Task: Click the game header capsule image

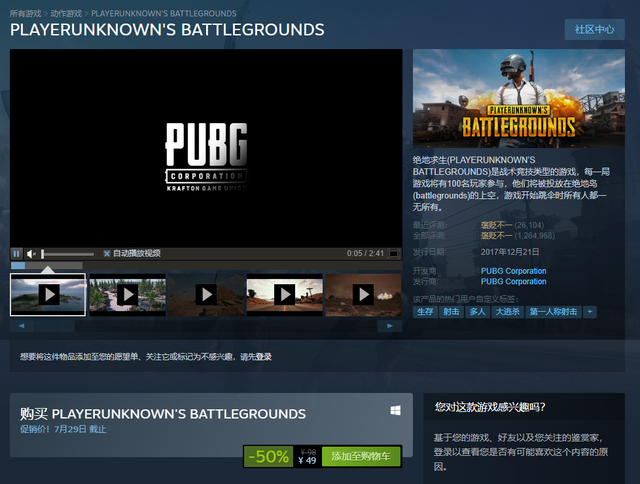Action: [x=519, y=99]
